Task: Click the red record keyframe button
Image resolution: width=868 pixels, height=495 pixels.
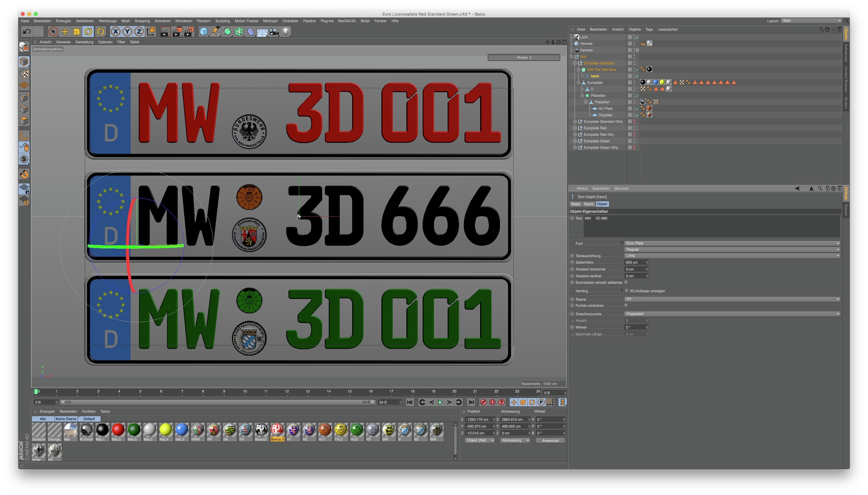Action: pyautogui.click(x=483, y=402)
